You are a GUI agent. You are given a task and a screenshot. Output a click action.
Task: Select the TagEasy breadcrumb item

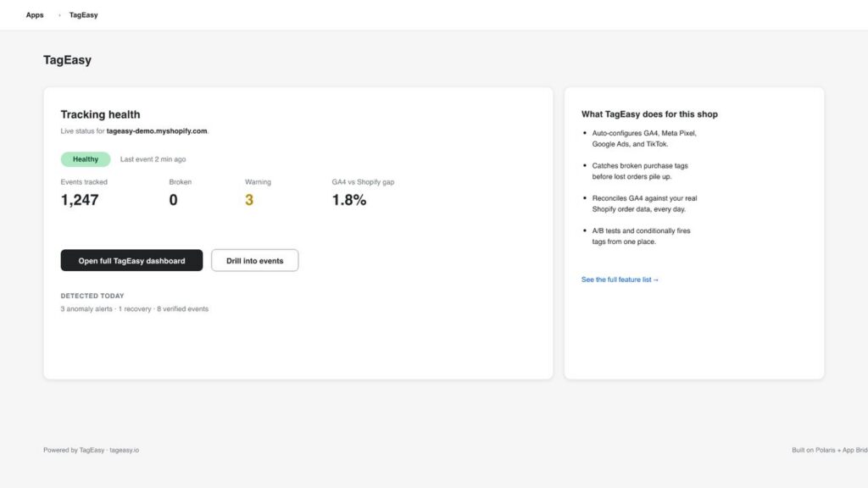tap(84, 15)
